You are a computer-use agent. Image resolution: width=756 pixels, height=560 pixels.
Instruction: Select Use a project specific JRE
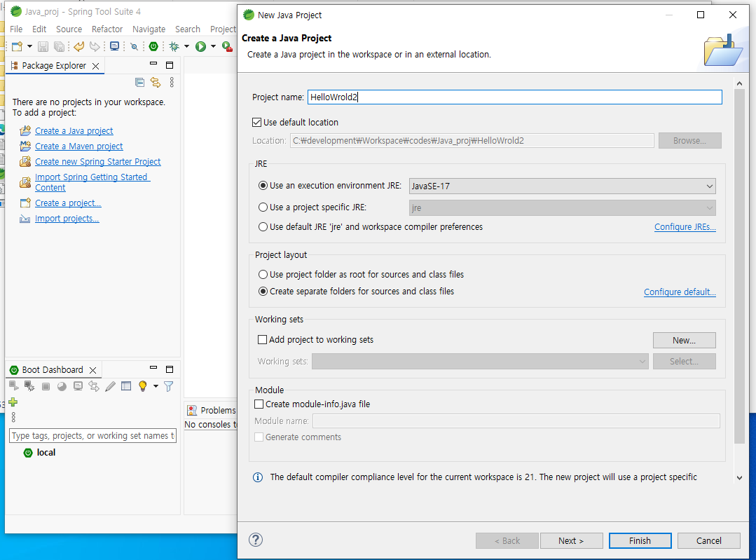pyautogui.click(x=263, y=207)
